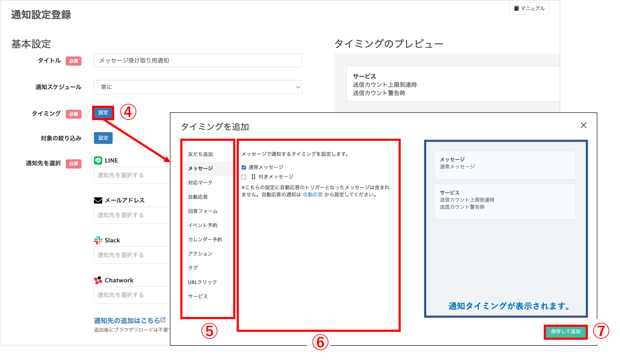Click the 設定 button next to 対象の絞り込み
The width and height of the screenshot is (620, 364).
pyautogui.click(x=103, y=138)
